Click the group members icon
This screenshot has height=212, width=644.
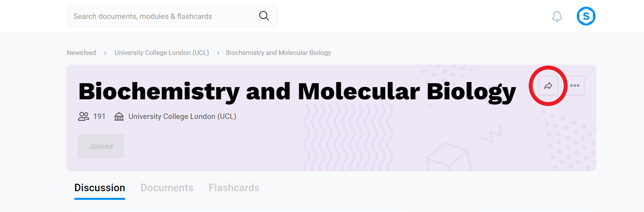click(83, 116)
